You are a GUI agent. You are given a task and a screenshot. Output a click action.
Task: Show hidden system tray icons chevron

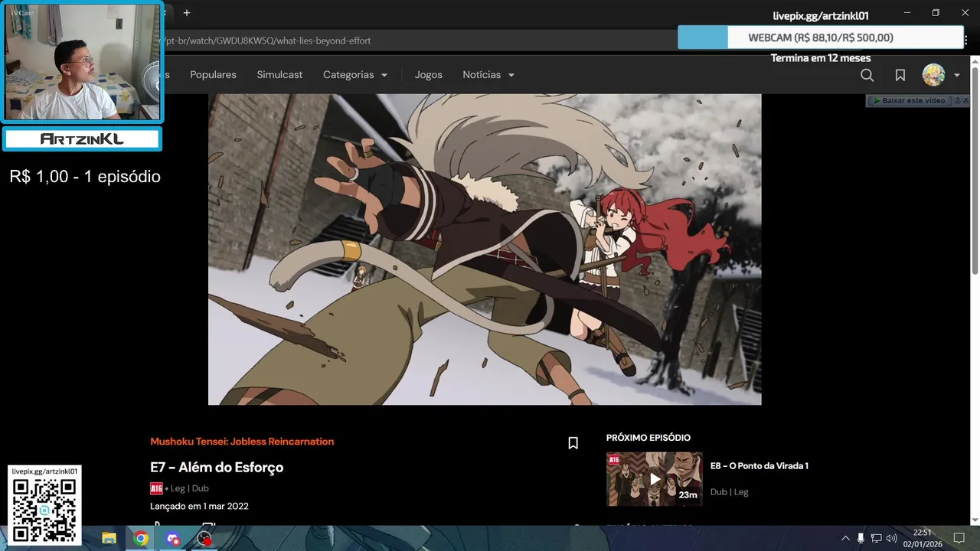pyautogui.click(x=845, y=539)
